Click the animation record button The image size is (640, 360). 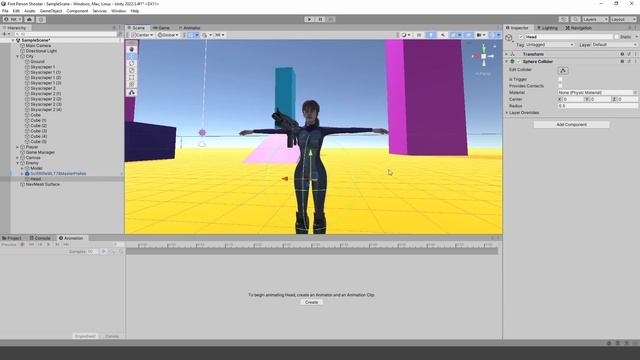[x=22, y=244]
